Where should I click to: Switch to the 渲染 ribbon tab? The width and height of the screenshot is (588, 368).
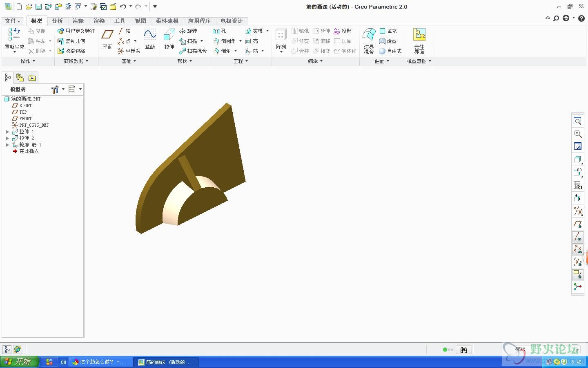tap(99, 21)
